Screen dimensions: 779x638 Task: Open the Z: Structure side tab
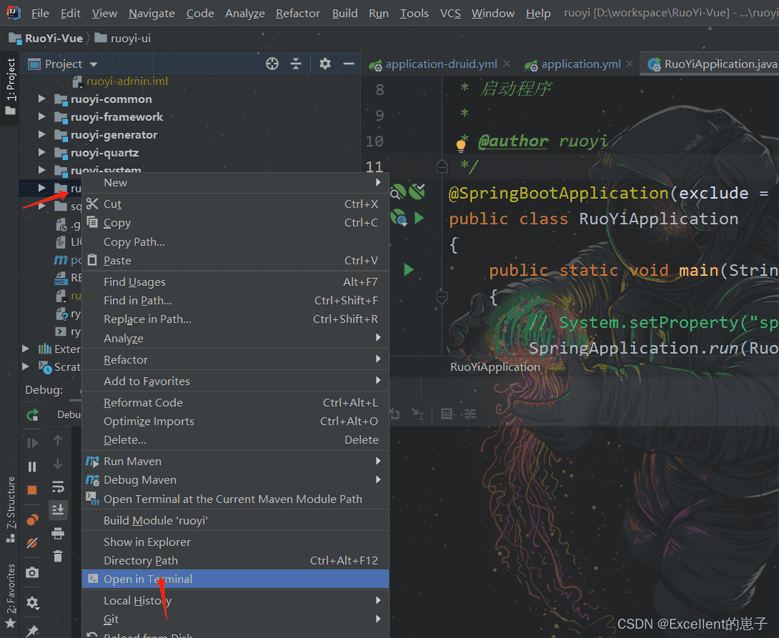[x=10, y=509]
